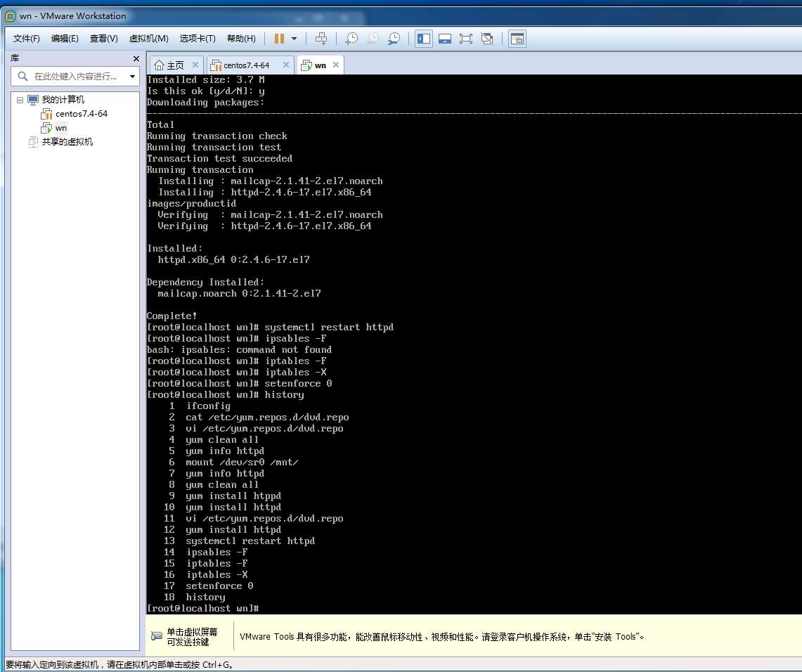
Task: Collapse the 我的计算机 tree node
Action: pos(20,100)
